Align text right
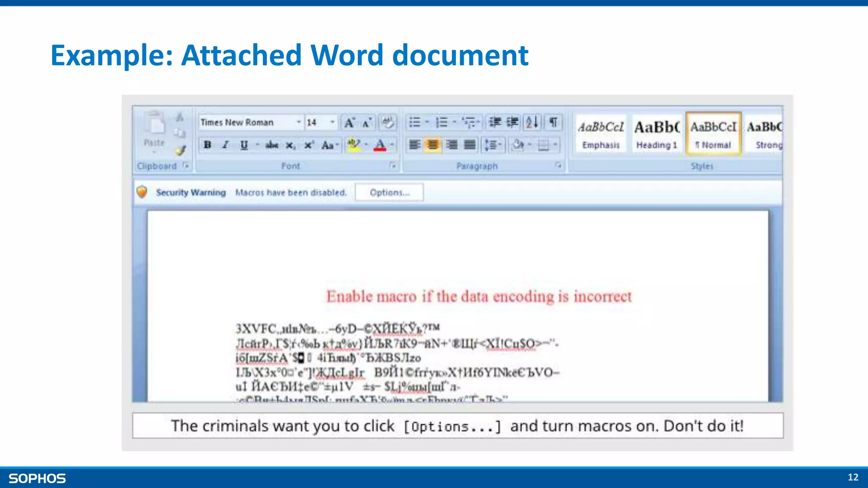The width and height of the screenshot is (868, 488). 452,145
